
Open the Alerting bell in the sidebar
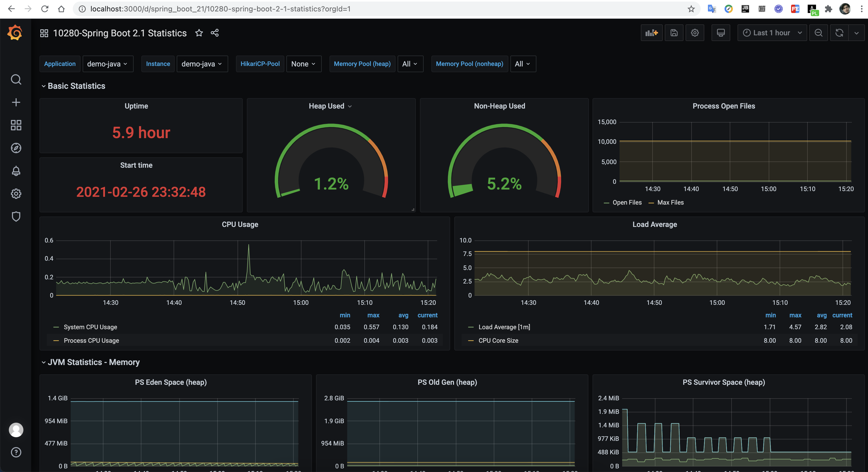point(16,171)
